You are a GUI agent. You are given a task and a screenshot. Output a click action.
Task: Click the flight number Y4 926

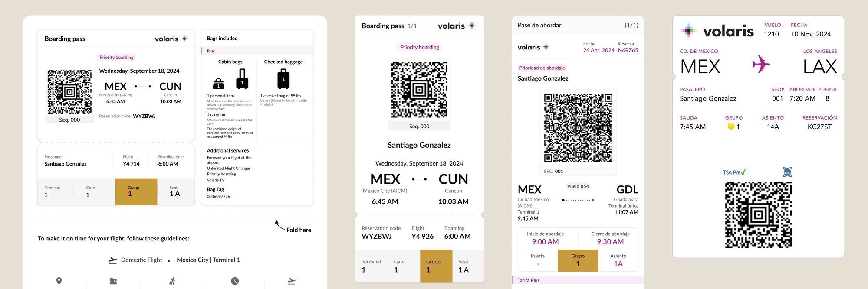click(x=423, y=236)
